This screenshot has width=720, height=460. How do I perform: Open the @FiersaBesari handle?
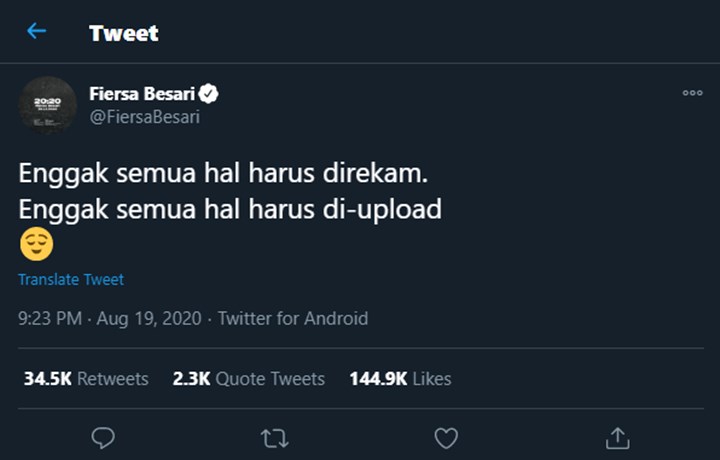pos(145,117)
